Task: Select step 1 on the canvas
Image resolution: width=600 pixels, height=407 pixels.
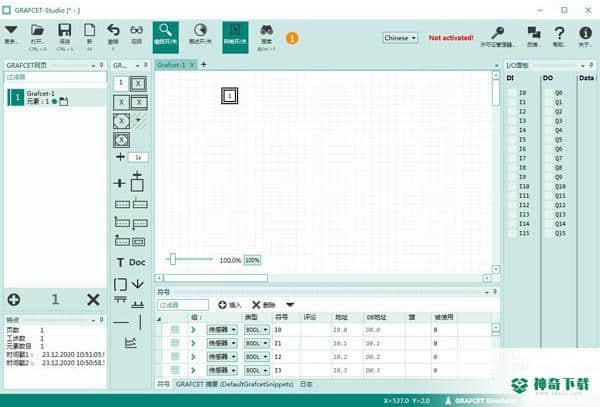Action: [230, 96]
